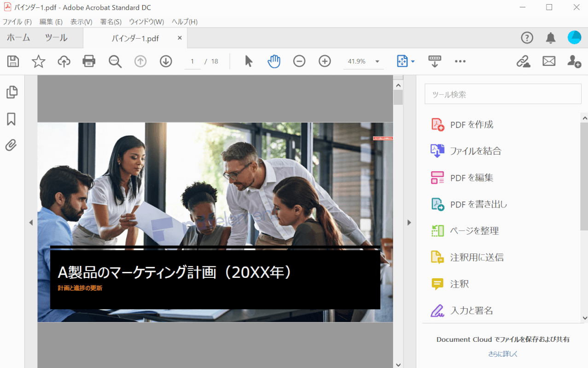This screenshot has height=368, width=588.
Task: Click the add person share icon
Action: [x=574, y=61]
